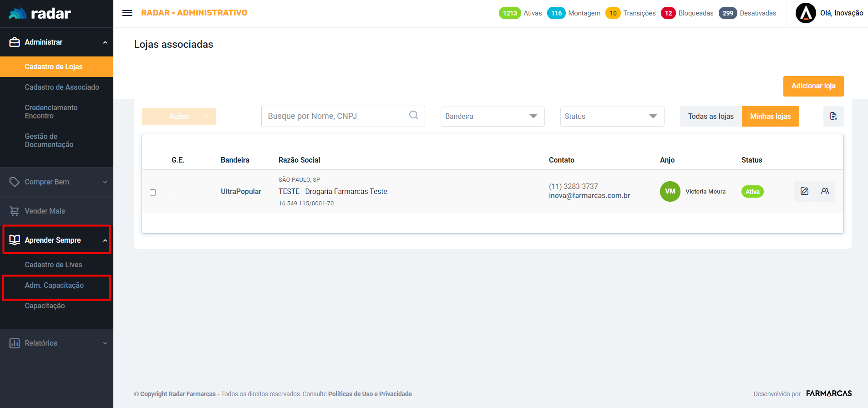Image resolution: width=868 pixels, height=408 pixels.
Task: Open Adm. Capacitação in sidebar
Action: [54, 286]
